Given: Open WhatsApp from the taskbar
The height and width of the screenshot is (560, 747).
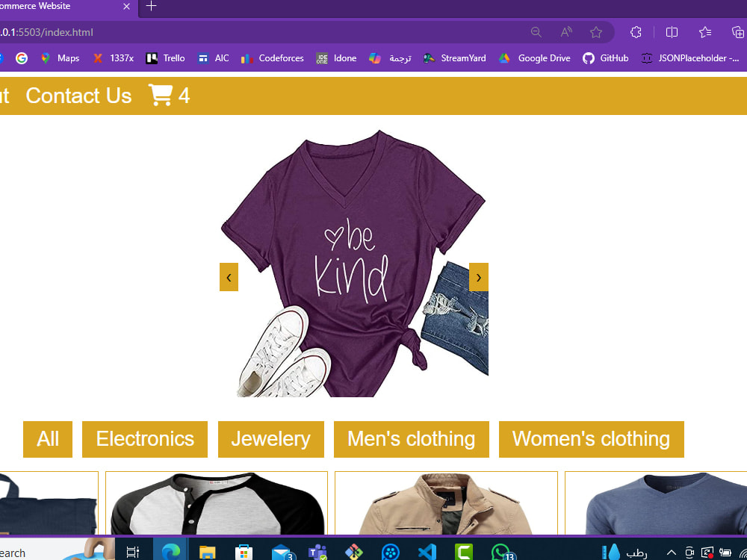Looking at the screenshot, I should 499,553.
